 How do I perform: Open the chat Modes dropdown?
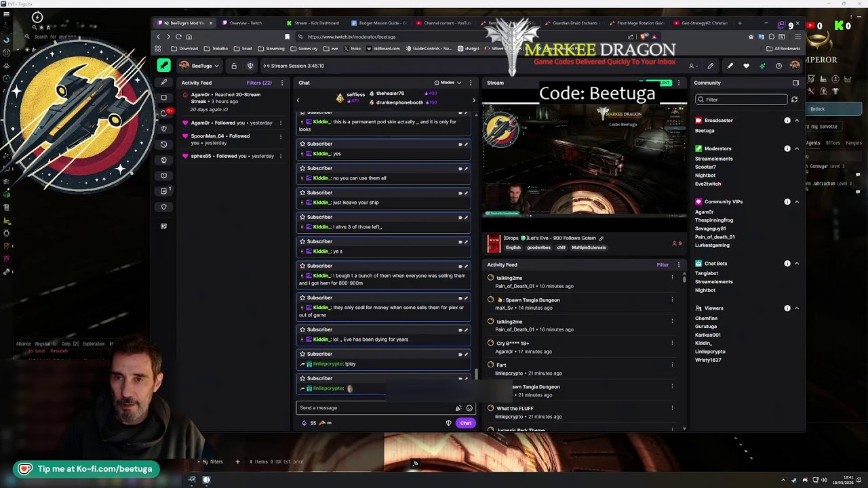pyautogui.click(x=448, y=83)
